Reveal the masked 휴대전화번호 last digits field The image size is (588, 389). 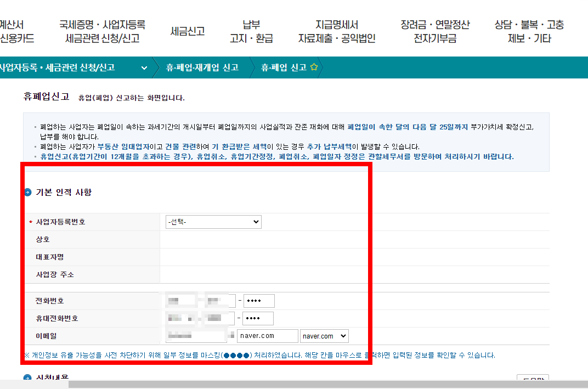tap(258, 318)
